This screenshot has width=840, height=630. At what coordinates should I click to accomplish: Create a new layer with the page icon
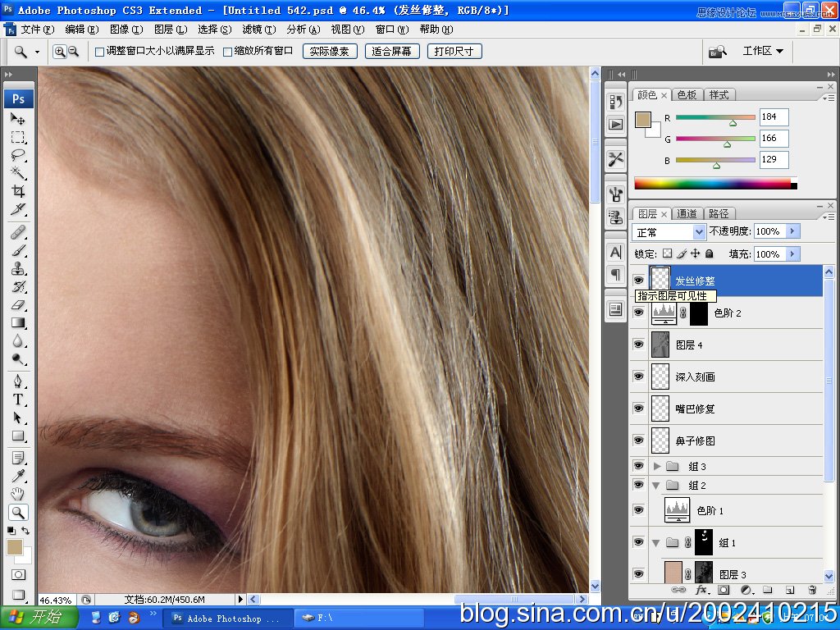[790, 590]
